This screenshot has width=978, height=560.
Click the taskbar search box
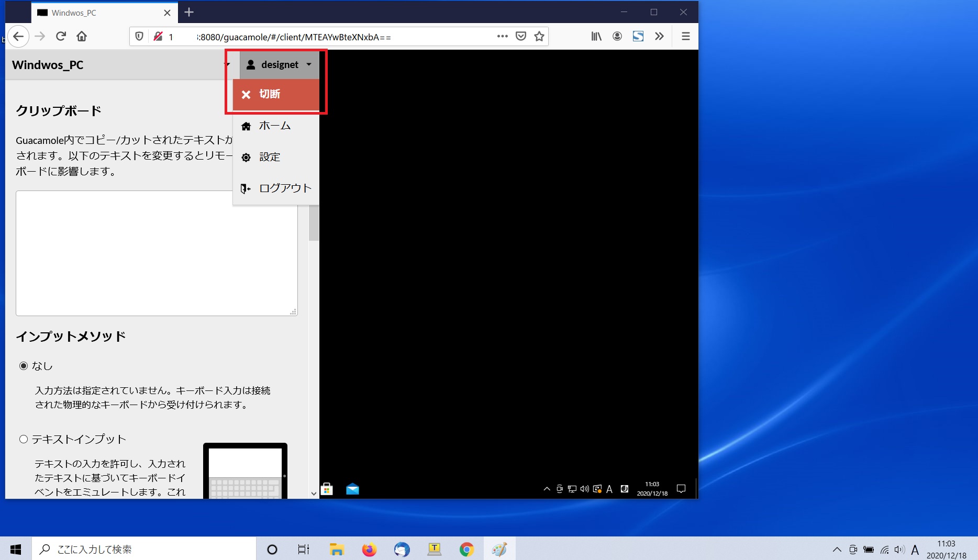[144, 549]
